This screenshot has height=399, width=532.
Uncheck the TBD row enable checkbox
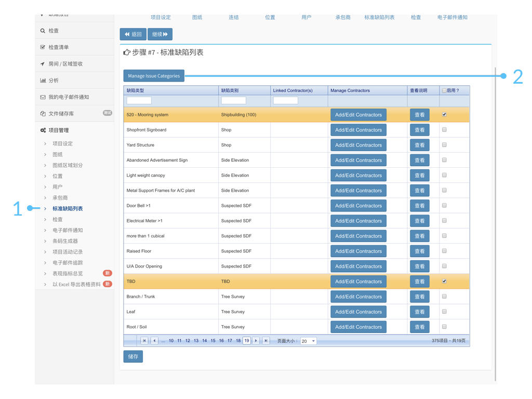tap(444, 281)
